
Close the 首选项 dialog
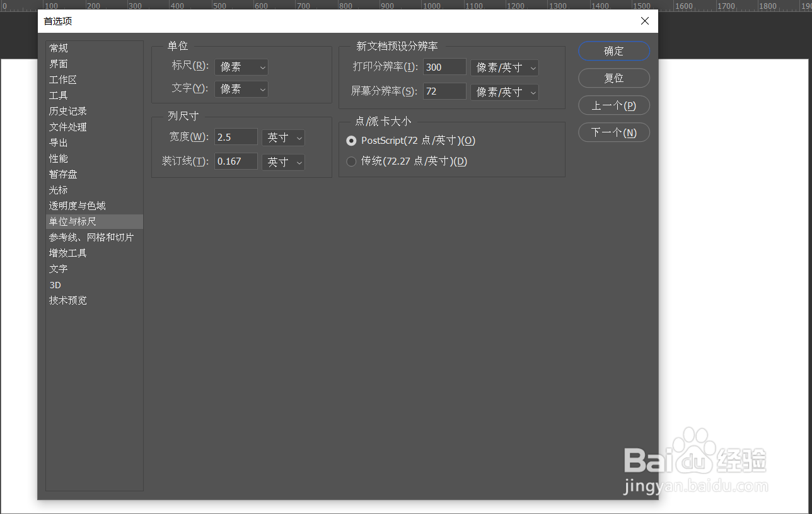(x=645, y=21)
